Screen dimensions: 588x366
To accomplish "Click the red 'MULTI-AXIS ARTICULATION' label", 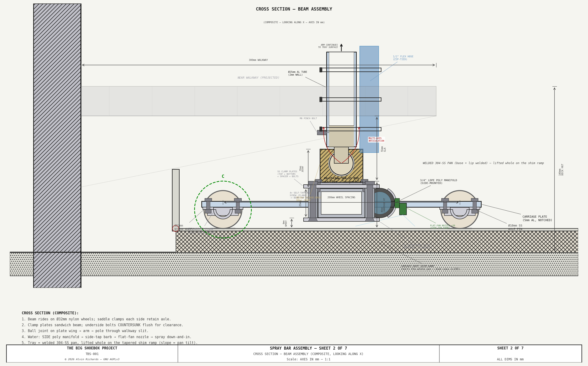I will [376, 140].
